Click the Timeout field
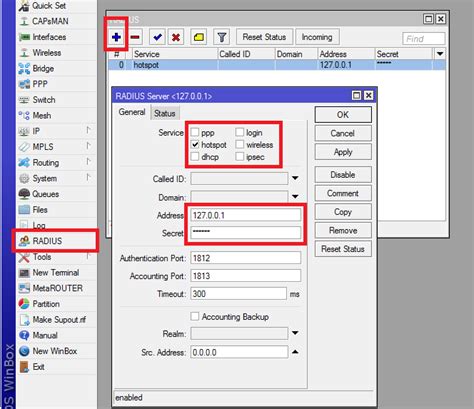Viewport: 474px width, 409px height. (x=238, y=294)
